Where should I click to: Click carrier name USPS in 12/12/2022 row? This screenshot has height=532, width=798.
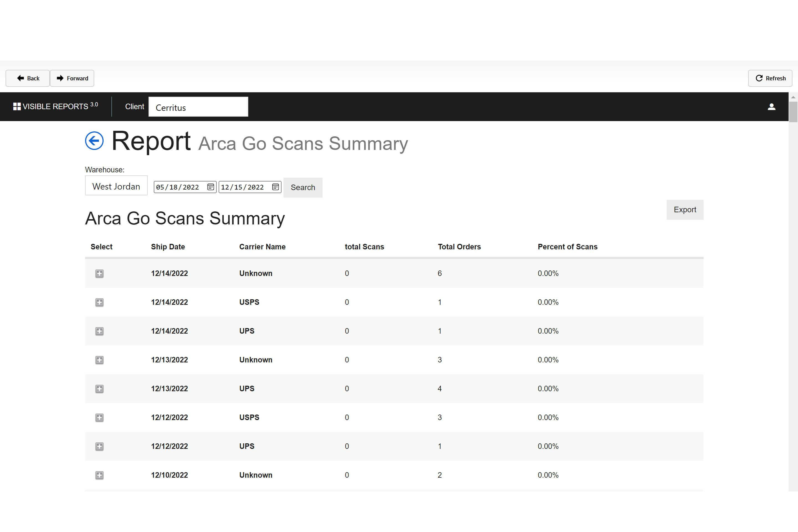pos(249,418)
